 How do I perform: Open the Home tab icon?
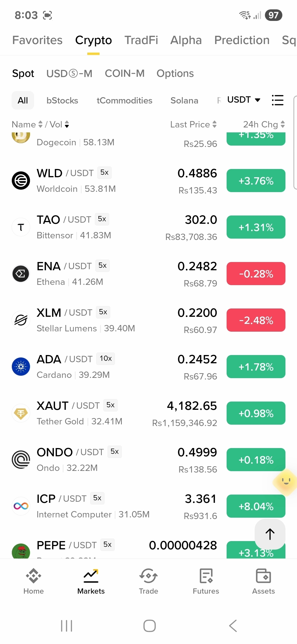(x=34, y=576)
